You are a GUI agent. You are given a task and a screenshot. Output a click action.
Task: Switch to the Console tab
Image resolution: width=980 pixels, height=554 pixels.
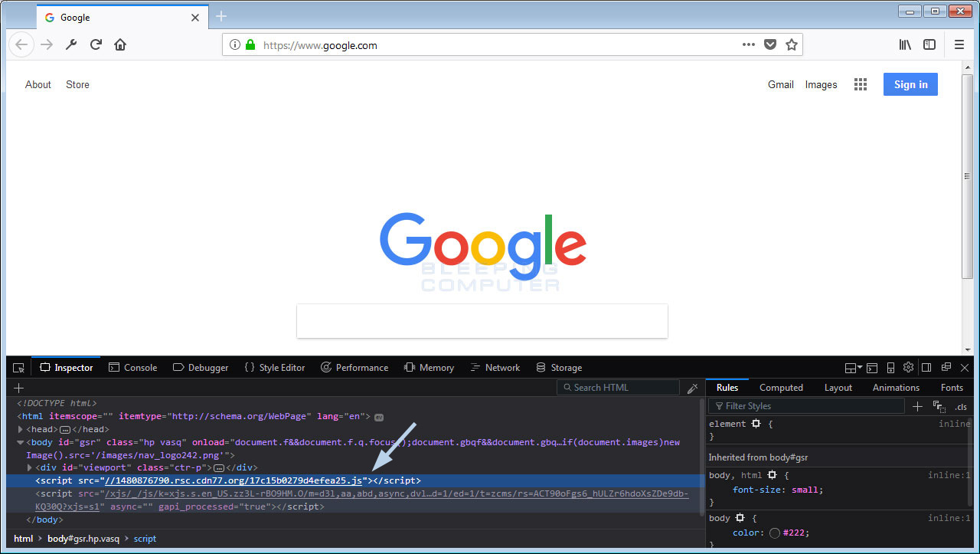click(132, 368)
